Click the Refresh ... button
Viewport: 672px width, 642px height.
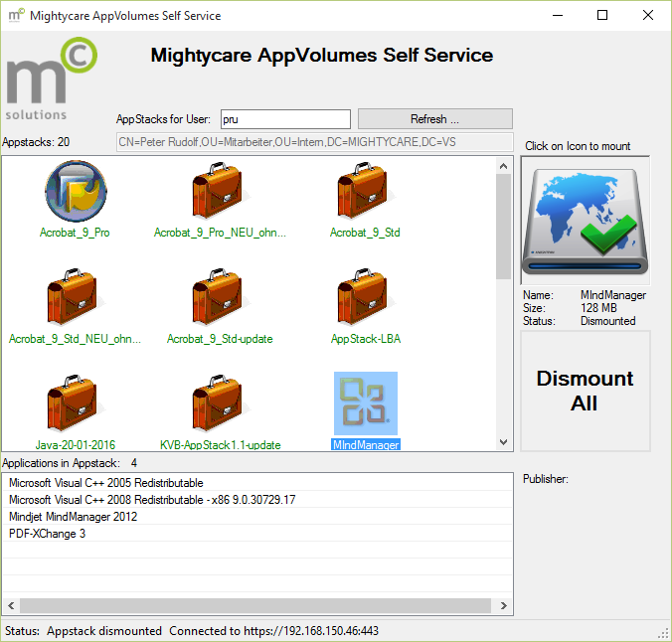pos(435,118)
